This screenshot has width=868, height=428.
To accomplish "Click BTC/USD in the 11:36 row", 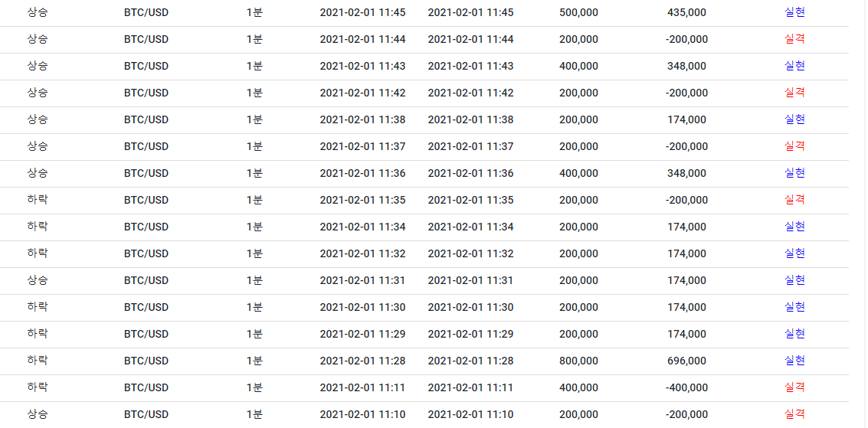I will 146,173.
